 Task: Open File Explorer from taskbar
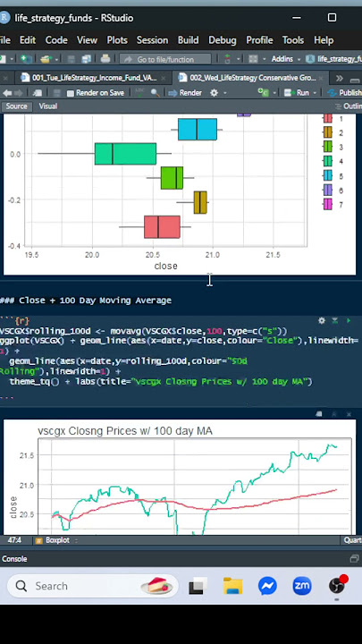(x=232, y=586)
